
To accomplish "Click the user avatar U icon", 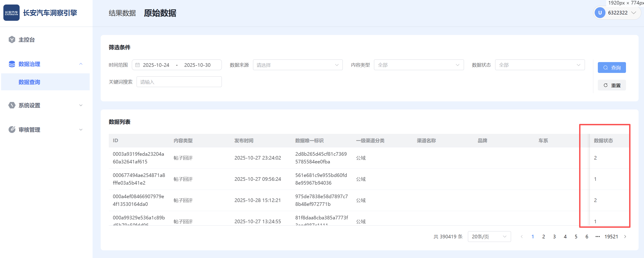I will tap(600, 13).
